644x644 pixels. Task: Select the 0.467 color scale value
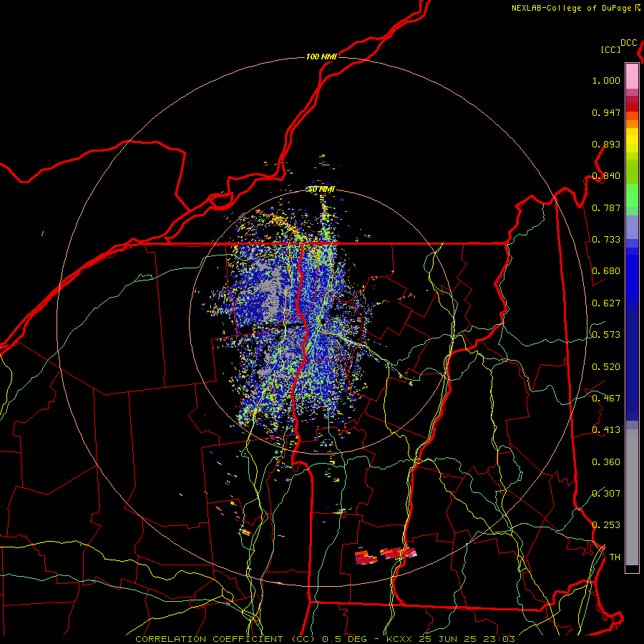pos(606,399)
